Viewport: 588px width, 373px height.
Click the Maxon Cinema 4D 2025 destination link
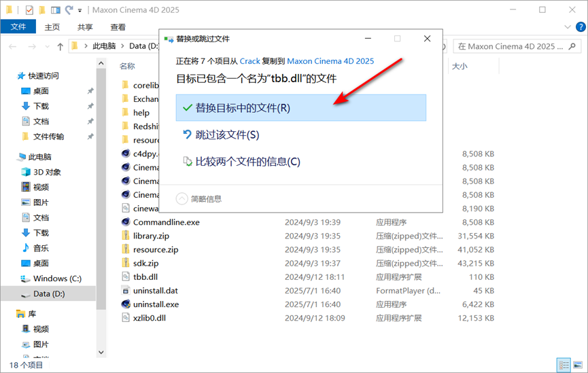click(x=330, y=60)
